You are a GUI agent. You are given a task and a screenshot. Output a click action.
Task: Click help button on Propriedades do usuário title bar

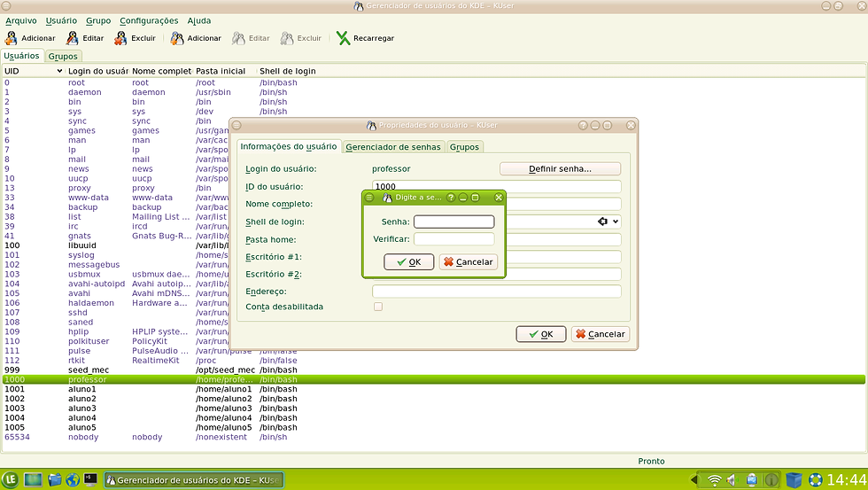click(x=583, y=125)
